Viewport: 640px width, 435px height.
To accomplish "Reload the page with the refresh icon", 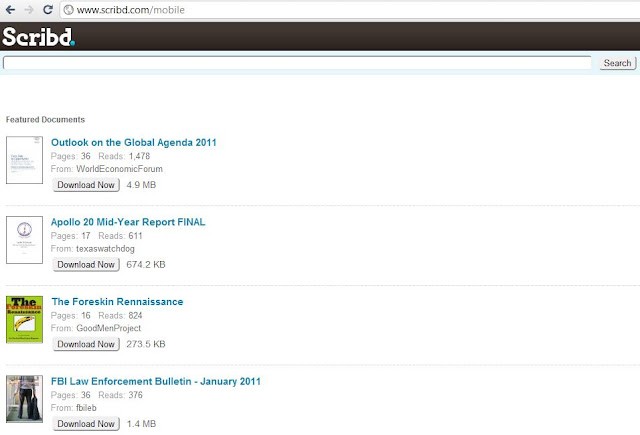I will point(48,9).
